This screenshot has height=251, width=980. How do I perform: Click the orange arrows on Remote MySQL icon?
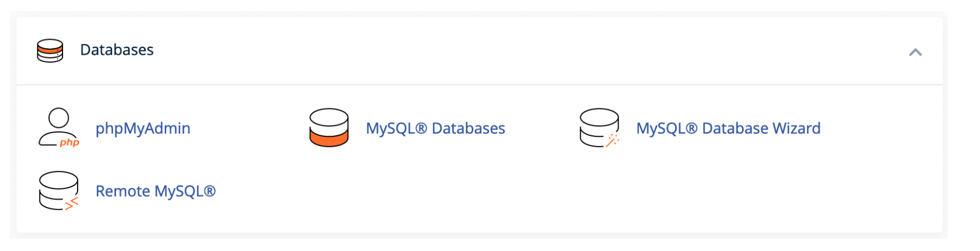[71, 204]
